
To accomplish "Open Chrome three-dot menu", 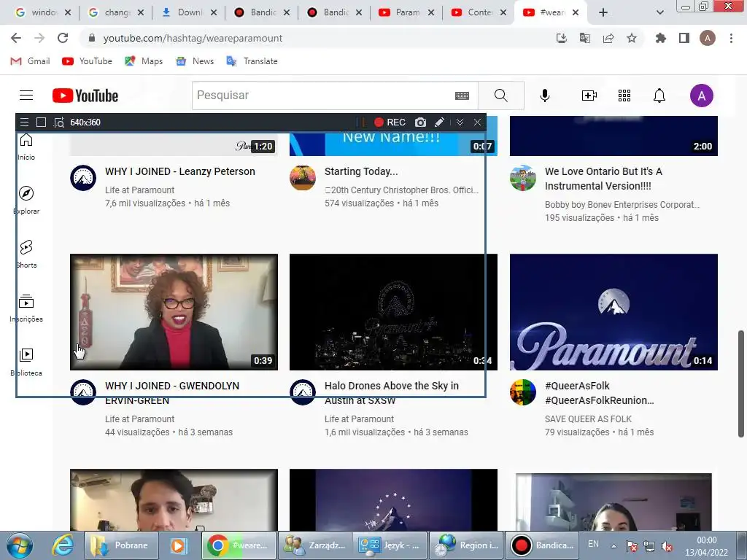I will pos(731,38).
